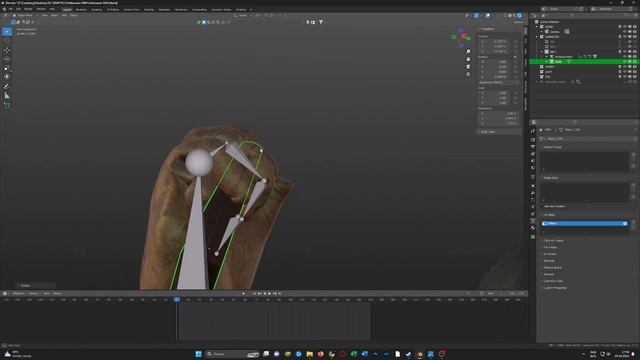640x360 pixels.
Task: Open the Playback menu in timeline
Action: point(18,293)
